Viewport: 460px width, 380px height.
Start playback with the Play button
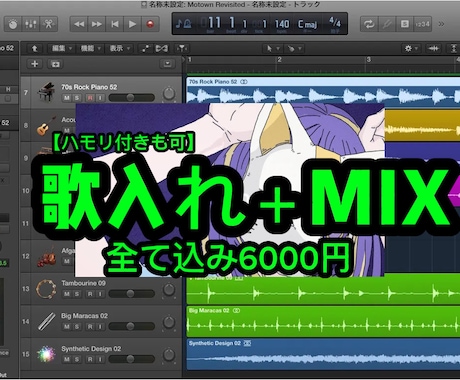click(x=132, y=24)
